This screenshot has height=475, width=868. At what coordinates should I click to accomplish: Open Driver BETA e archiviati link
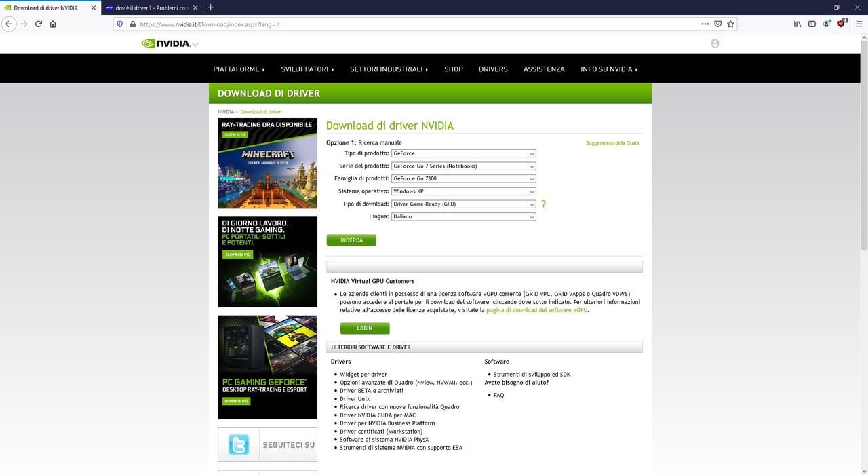tap(372, 391)
